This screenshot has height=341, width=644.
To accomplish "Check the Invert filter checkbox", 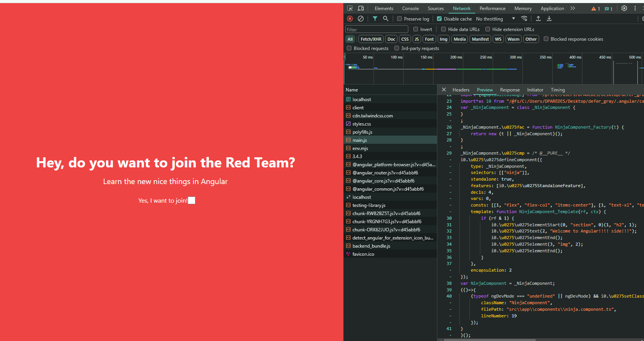I will [416, 29].
